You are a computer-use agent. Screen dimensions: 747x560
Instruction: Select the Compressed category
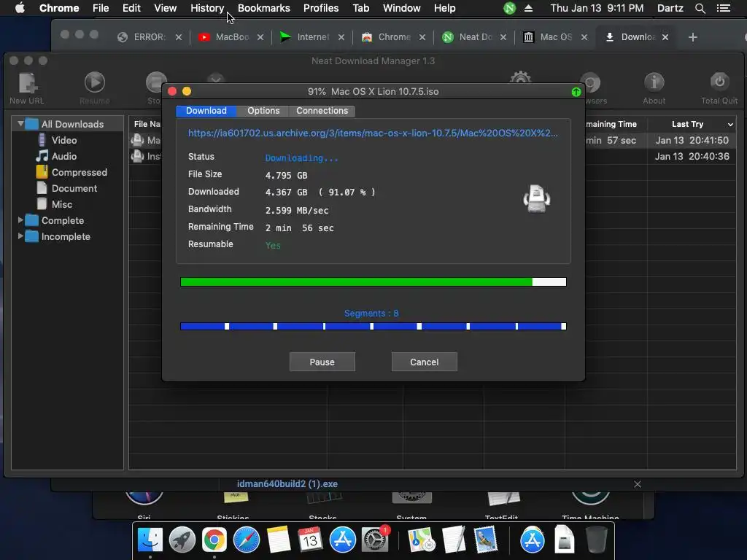79,172
